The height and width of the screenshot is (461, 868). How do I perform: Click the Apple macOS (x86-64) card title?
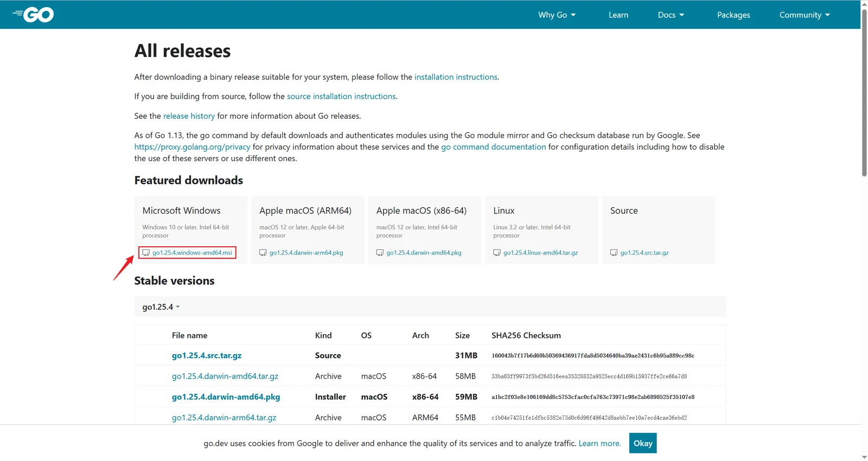422,210
